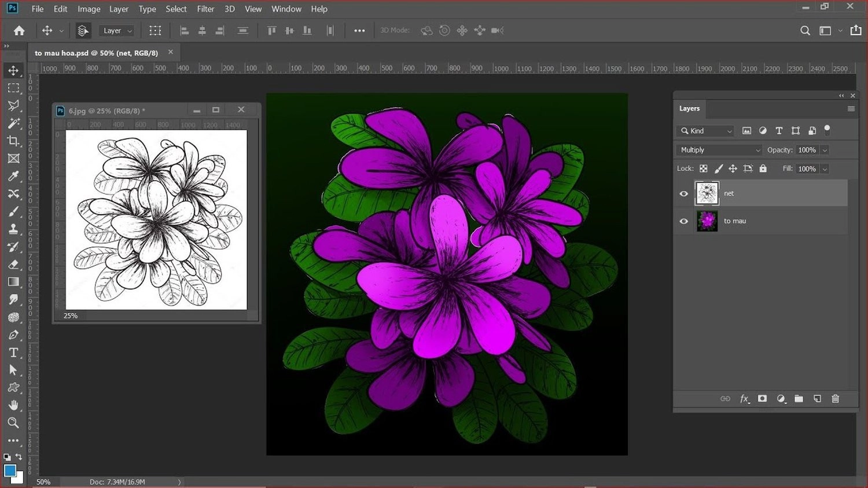Open the Filter menu

[205, 9]
